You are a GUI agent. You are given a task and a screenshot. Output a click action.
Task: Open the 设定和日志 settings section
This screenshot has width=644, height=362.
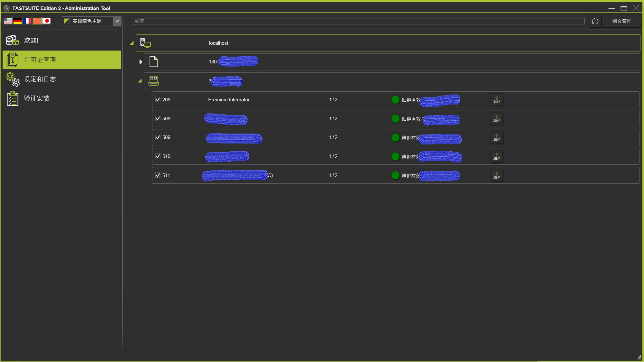coord(40,79)
